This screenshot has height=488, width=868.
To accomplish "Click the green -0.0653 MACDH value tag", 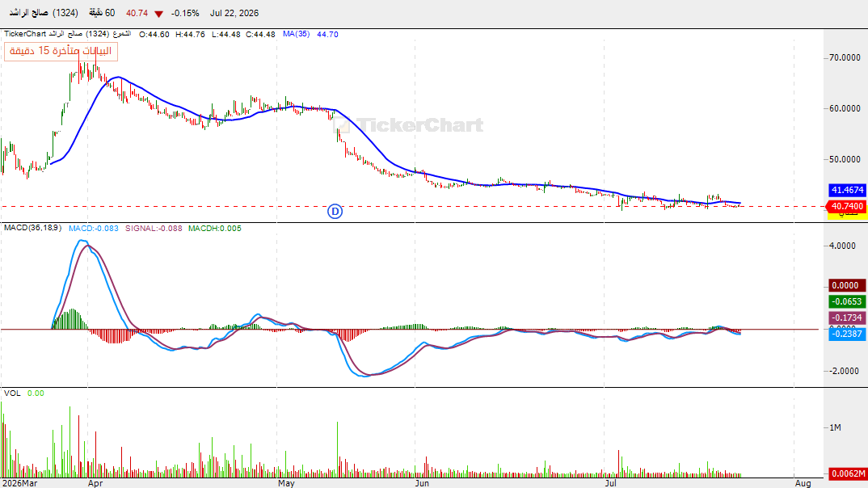I will [847, 301].
